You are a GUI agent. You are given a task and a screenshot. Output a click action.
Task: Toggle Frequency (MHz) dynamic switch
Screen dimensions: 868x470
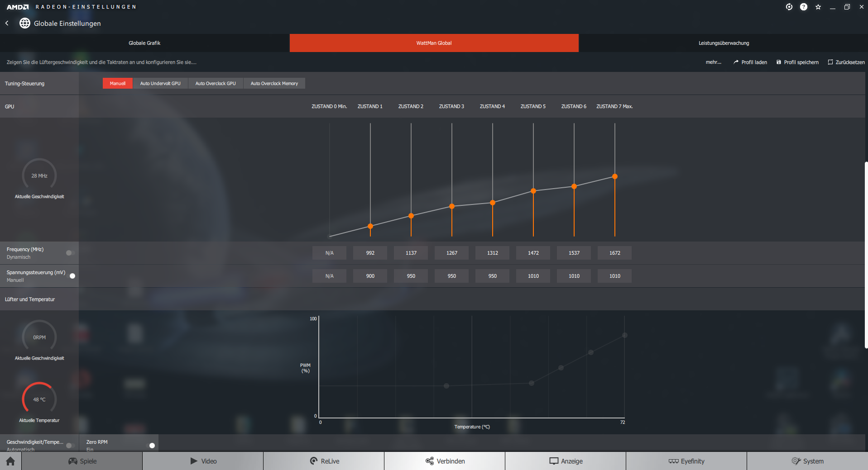70,253
